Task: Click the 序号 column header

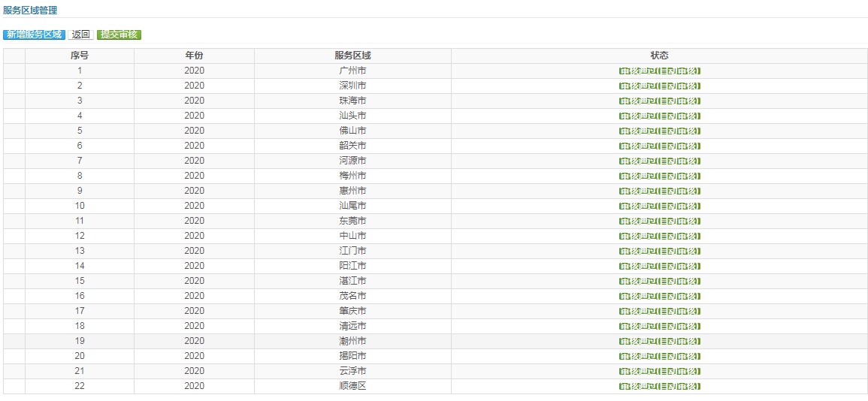Action: tap(80, 56)
